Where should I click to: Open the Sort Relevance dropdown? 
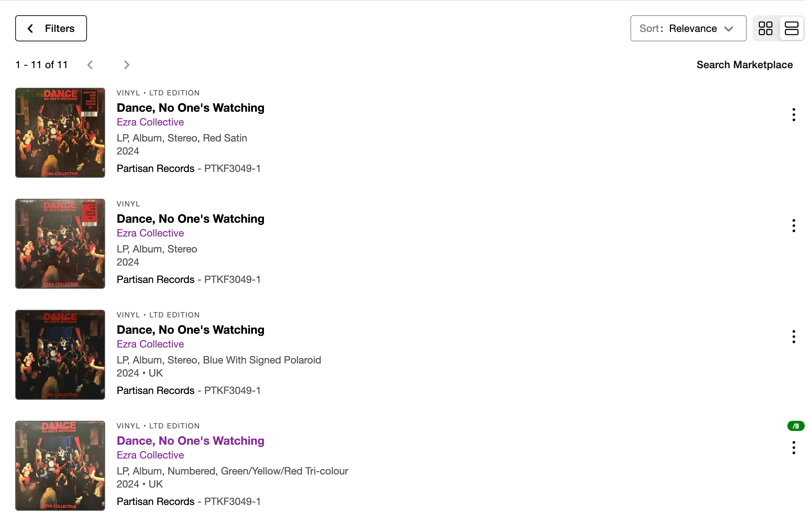click(x=688, y=28)
